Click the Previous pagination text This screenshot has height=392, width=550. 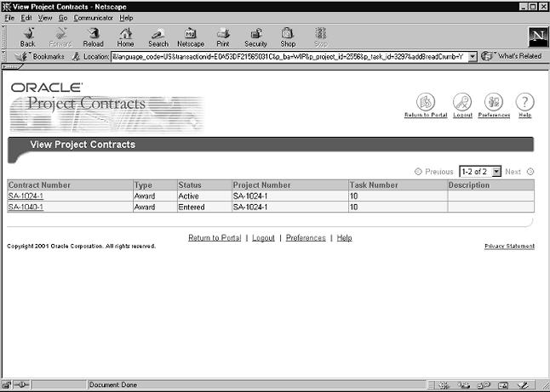click(x=439, y=172)
